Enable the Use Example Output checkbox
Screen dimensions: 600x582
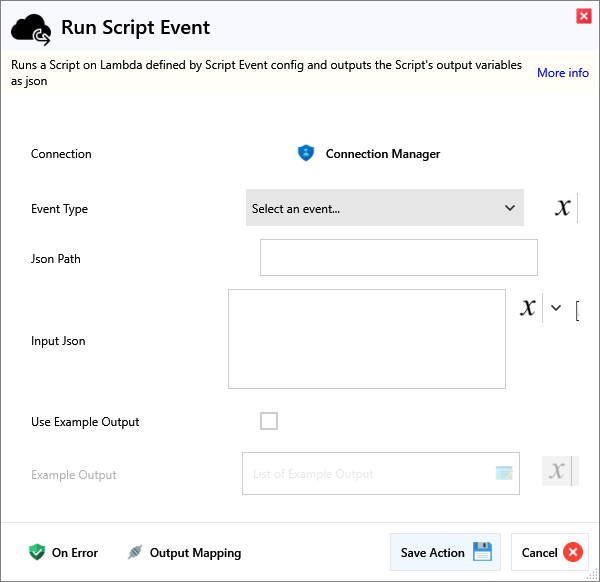269,421
